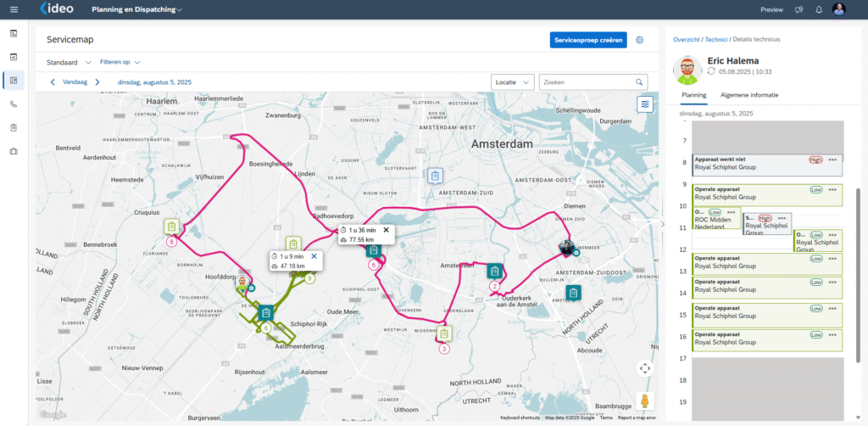Refresh icon beside 05.08.2025 timestamp
Screen dimensions: 868x426
click(711, 72)
